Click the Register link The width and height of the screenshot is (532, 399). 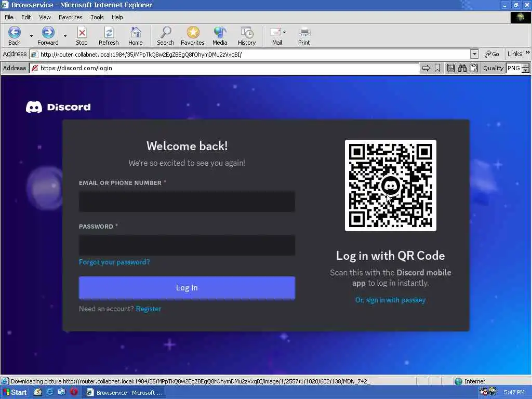(149, 309)
